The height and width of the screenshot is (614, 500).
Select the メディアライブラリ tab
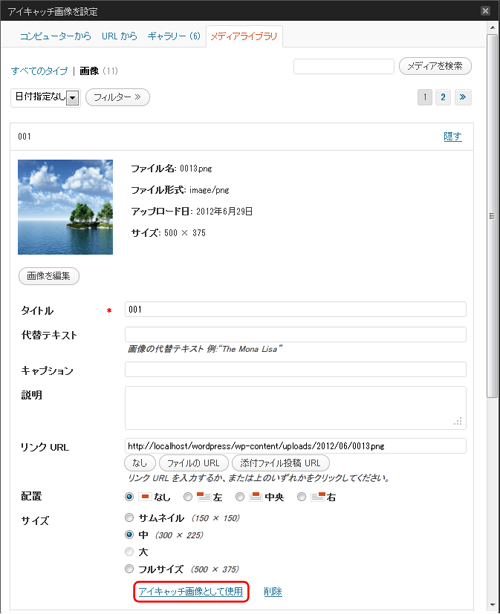244,36
